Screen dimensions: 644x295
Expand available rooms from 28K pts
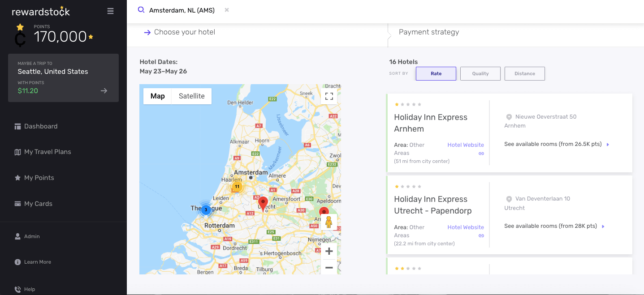pos(554,226)
